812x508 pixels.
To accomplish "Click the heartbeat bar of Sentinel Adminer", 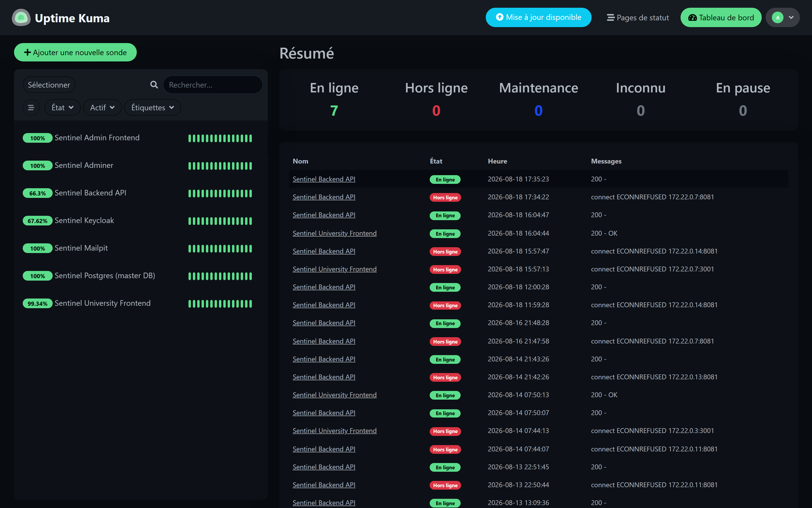I will pyautogui.click(x=220, y=166).
